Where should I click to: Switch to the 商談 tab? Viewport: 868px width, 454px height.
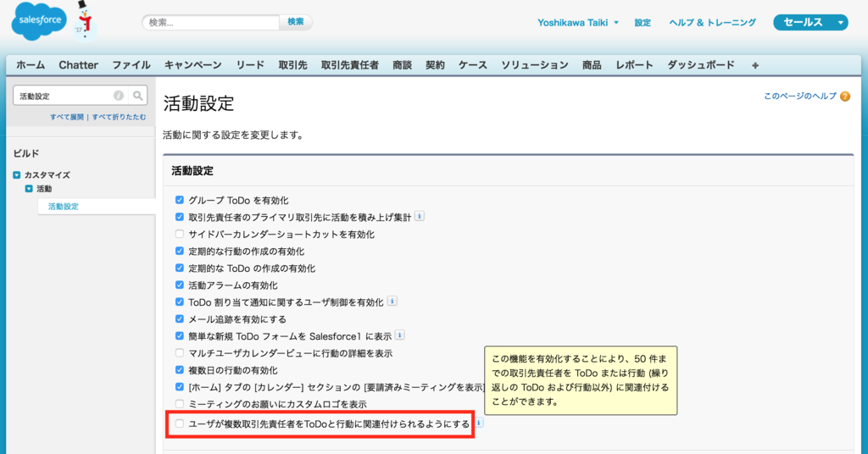pos(403,65)
